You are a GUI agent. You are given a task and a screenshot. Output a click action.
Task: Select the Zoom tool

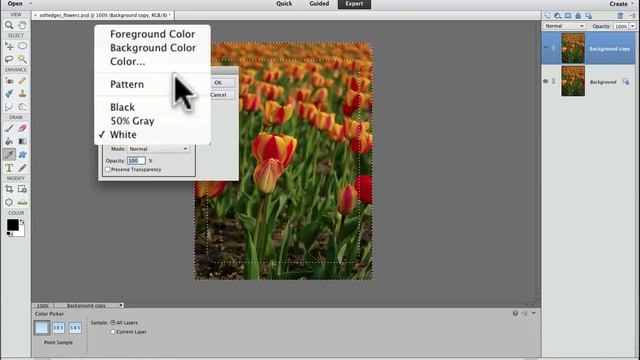tap(9, 25)
